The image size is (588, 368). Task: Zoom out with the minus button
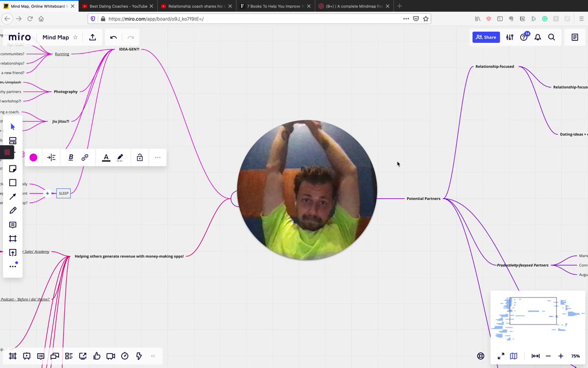548,356
